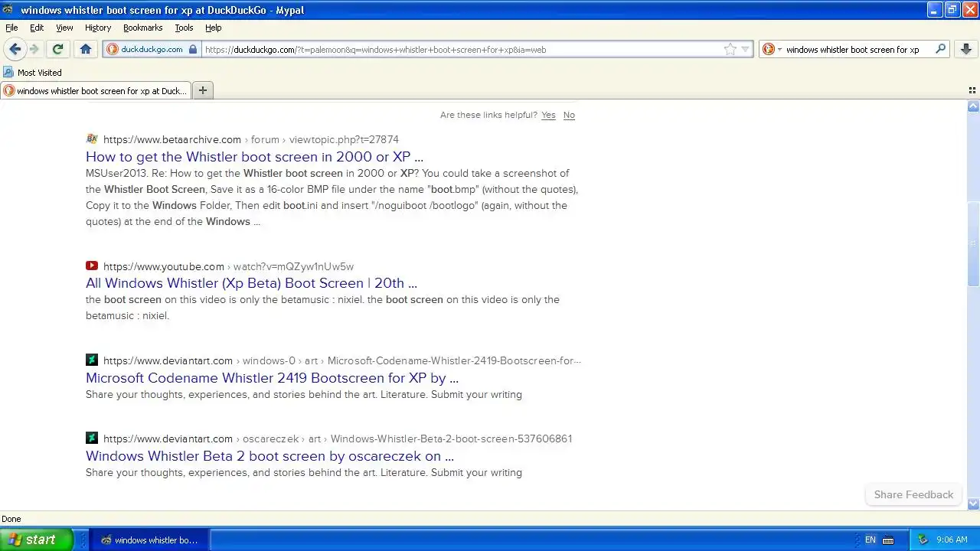Image resolution: width=980 pixels, height=551 pixels.
Task: Click the youtube.com watch URL text
Action: pos(228,266)
